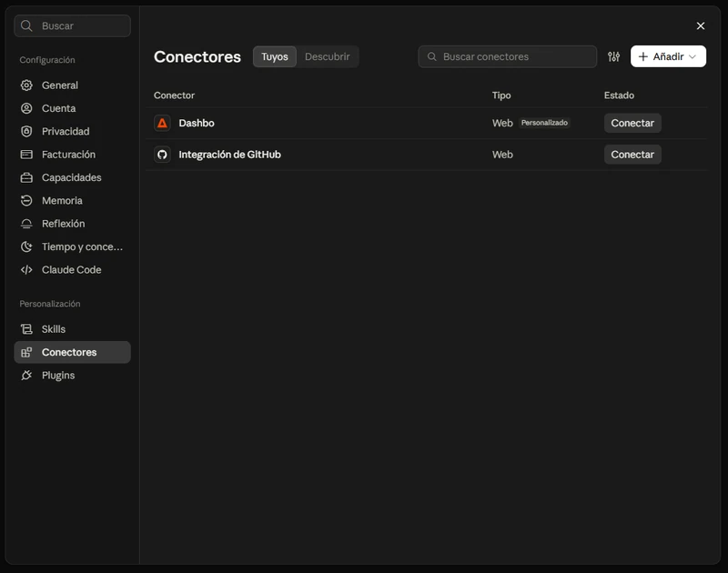Click the Dashbo orange triangle logo

[x=162, y=123]
